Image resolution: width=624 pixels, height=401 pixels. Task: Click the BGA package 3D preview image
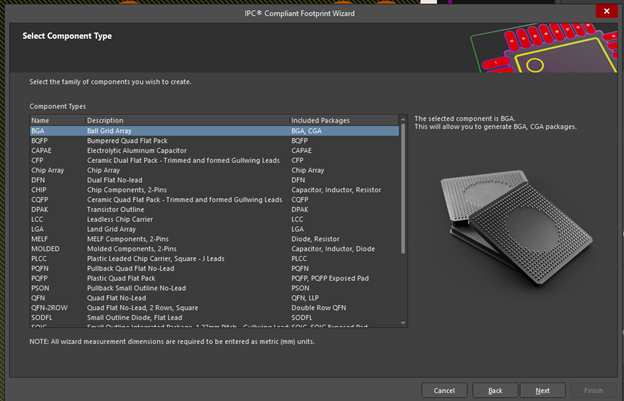click(516, 227)
